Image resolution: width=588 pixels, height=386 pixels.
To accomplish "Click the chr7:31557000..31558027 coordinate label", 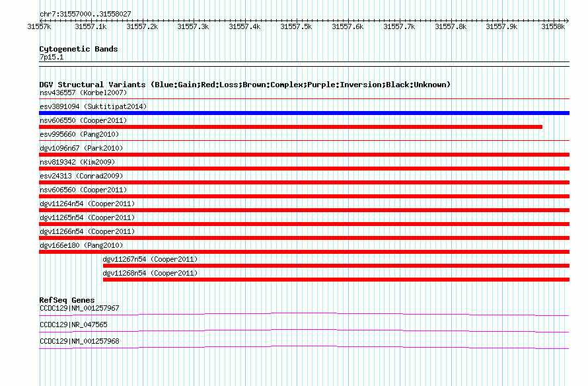I will tap(85, 14).
